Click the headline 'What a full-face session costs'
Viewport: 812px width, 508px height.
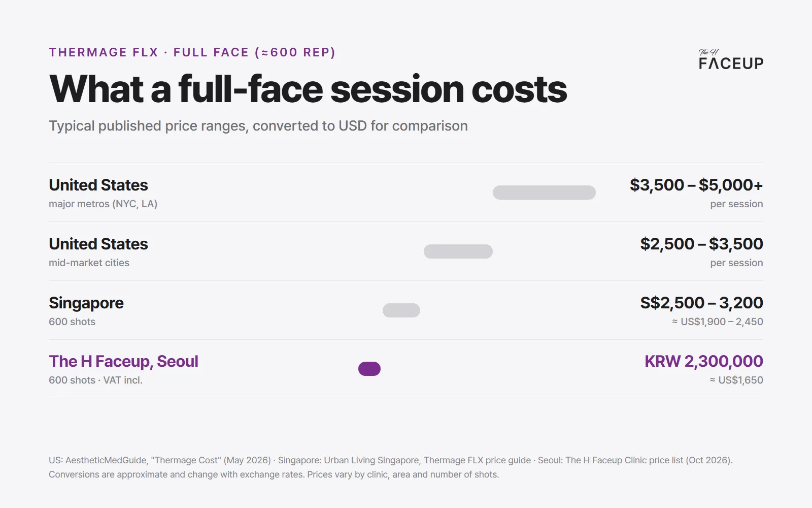308,89
